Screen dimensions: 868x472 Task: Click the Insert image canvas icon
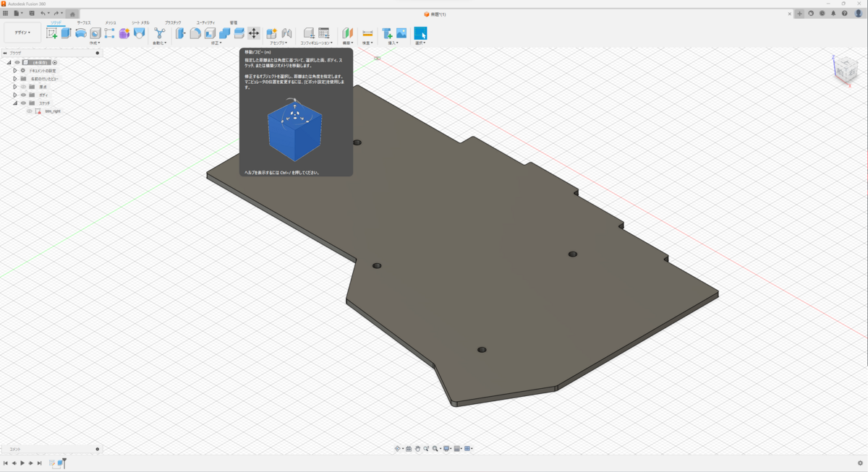(x=401, y=33)
